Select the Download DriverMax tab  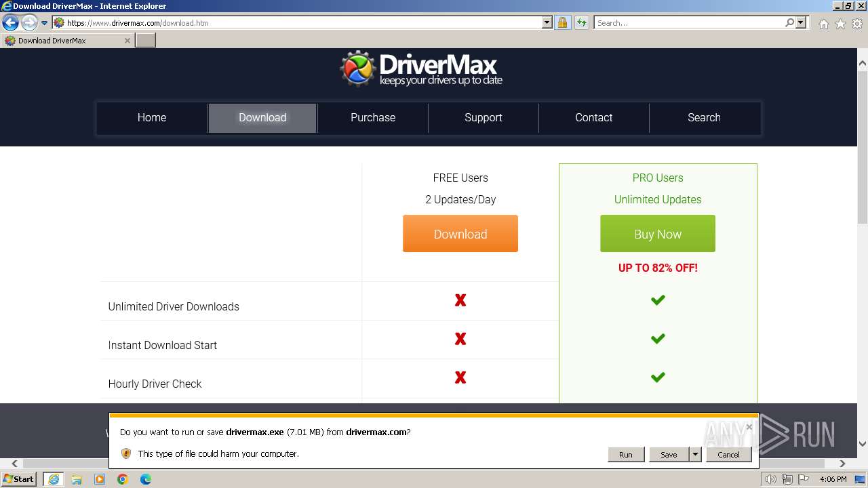66,40
